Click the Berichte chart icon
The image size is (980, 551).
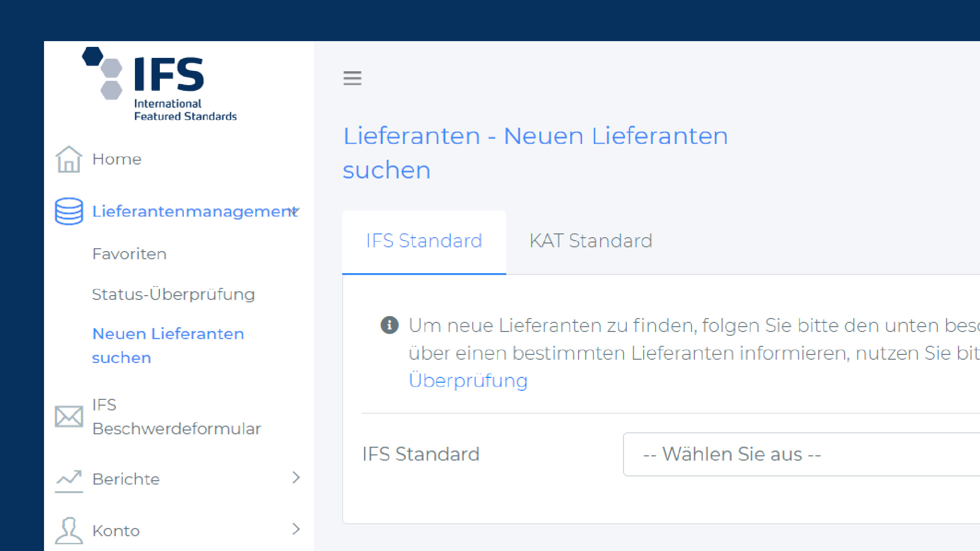[x=68, y=478]
